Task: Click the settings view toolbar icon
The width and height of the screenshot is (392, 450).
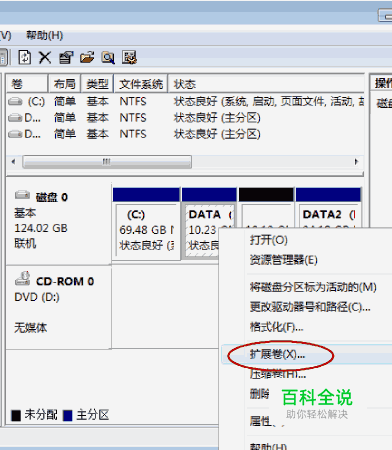Action: tap(129, 58)
